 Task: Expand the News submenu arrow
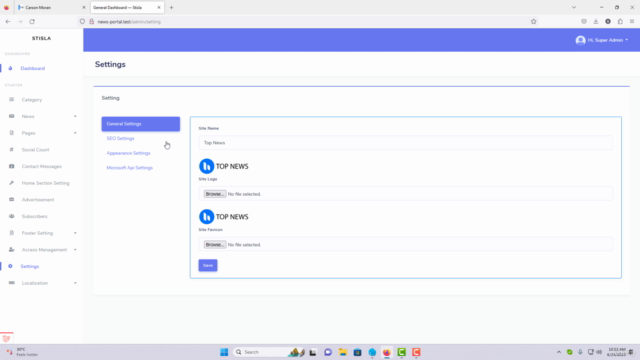(x=75, y=116)
